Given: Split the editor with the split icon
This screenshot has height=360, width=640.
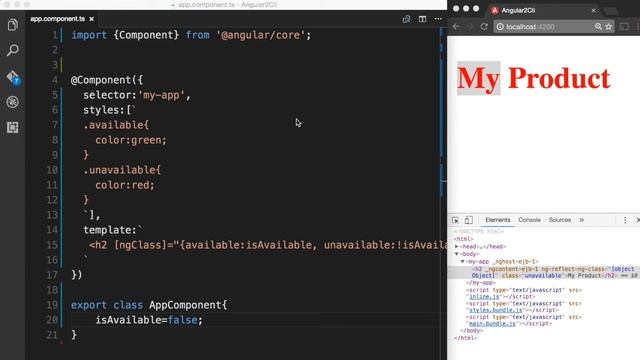Looking at the screenshot, I should point(422,19).
